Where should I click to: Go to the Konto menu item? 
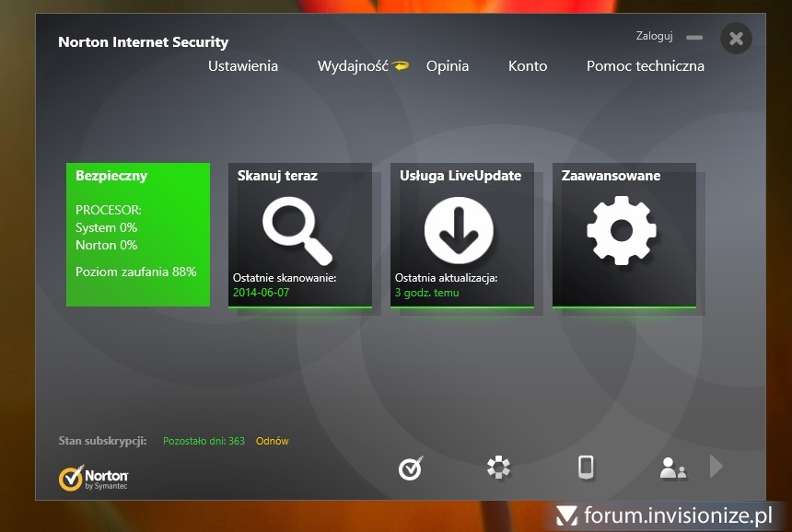pyautogui.click(x=528, y=66)
